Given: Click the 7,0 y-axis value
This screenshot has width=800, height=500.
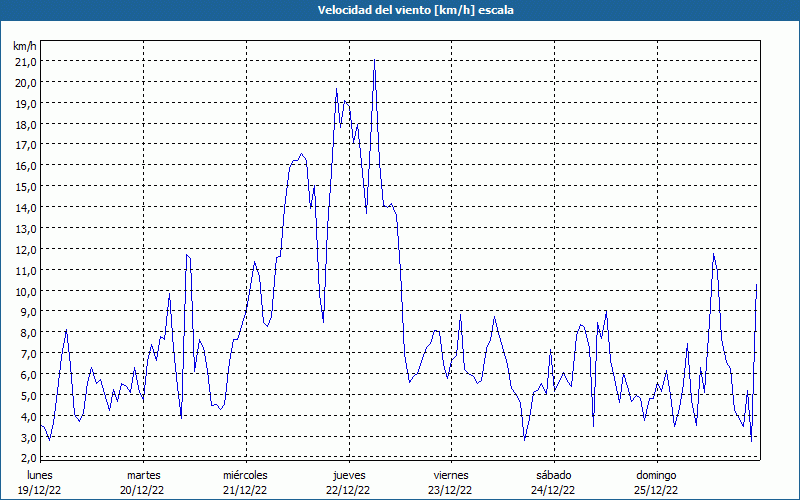Looking at the screenshot, I should point(29,354).
